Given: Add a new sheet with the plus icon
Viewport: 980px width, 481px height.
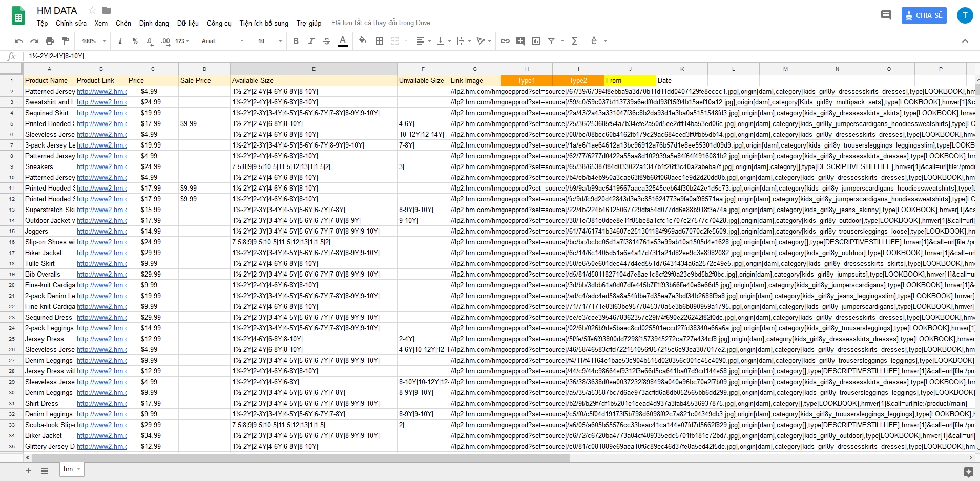Looking at the screenshot, I should pos(29,471).
